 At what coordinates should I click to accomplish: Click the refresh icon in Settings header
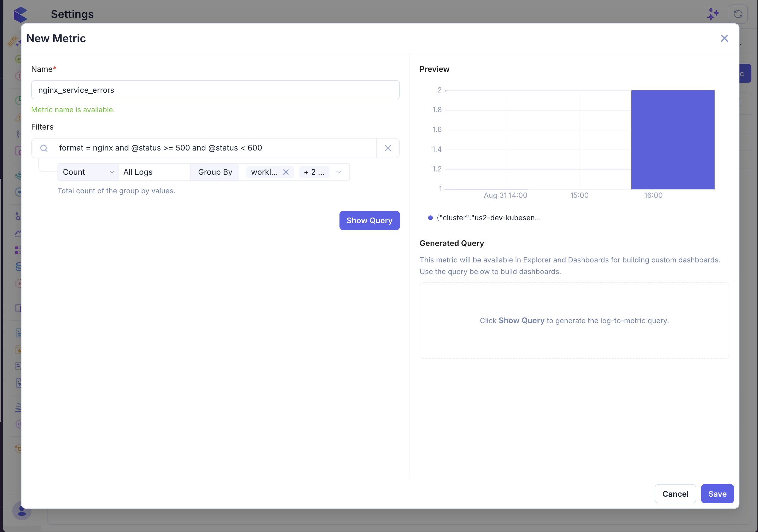[738, 14]
